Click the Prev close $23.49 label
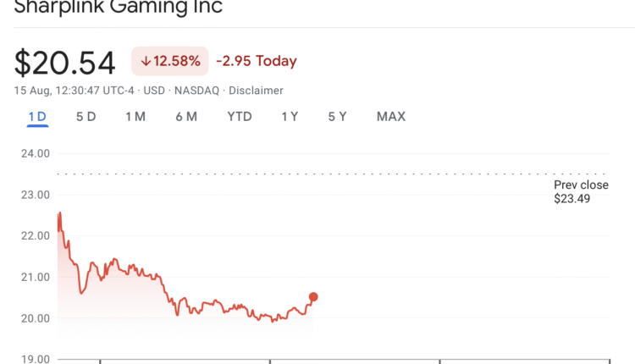Screen dimensions: 635x364 pyautogui.click(x=581, y=192)
